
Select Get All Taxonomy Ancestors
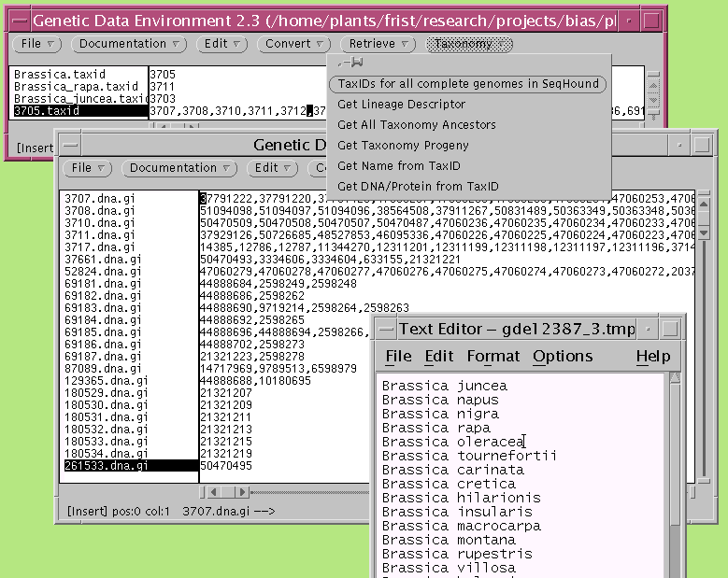[x=417, y=125]
